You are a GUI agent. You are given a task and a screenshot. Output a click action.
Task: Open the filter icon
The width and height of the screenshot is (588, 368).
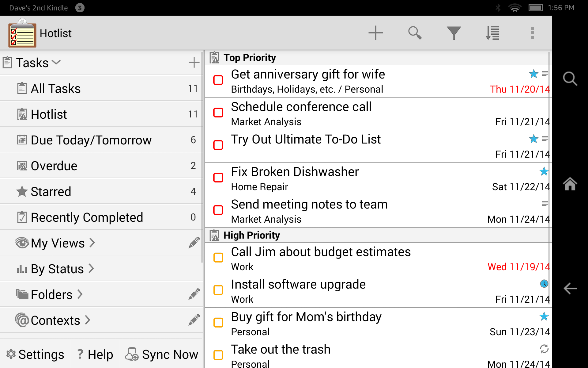[454, 33]
